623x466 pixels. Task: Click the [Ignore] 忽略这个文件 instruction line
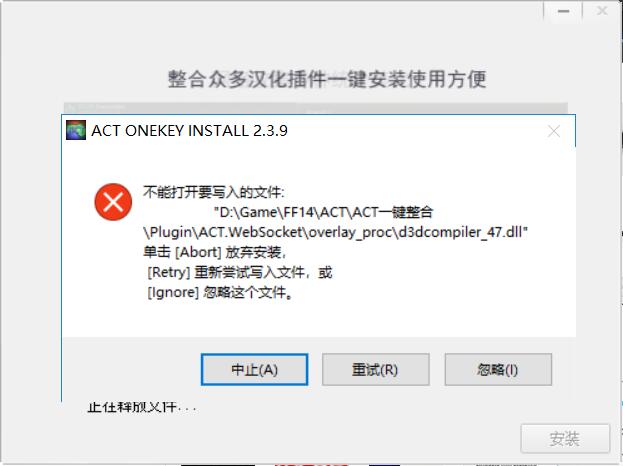click(221, 293)
